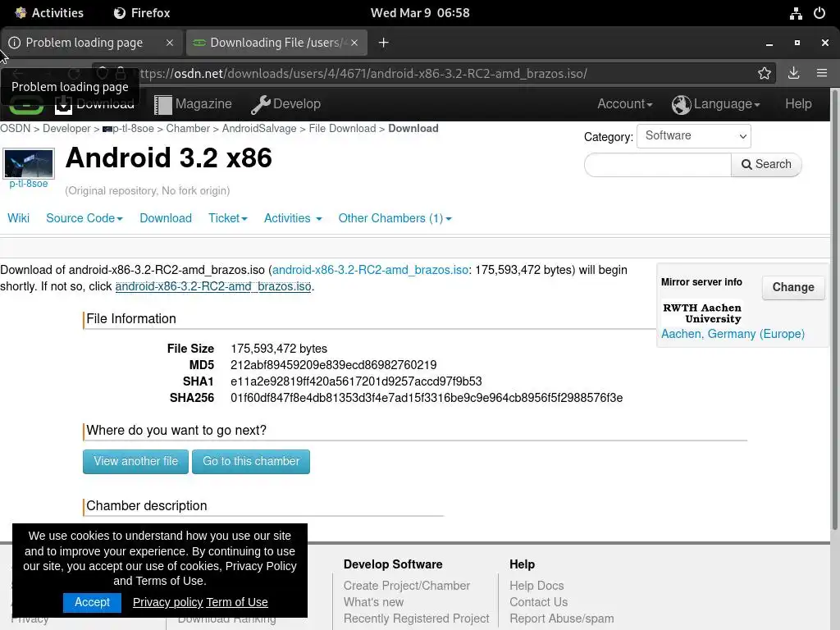Click inside the site search field
Image resolution: width=840 pixels, height=630 pixels.
coord(657,164)
